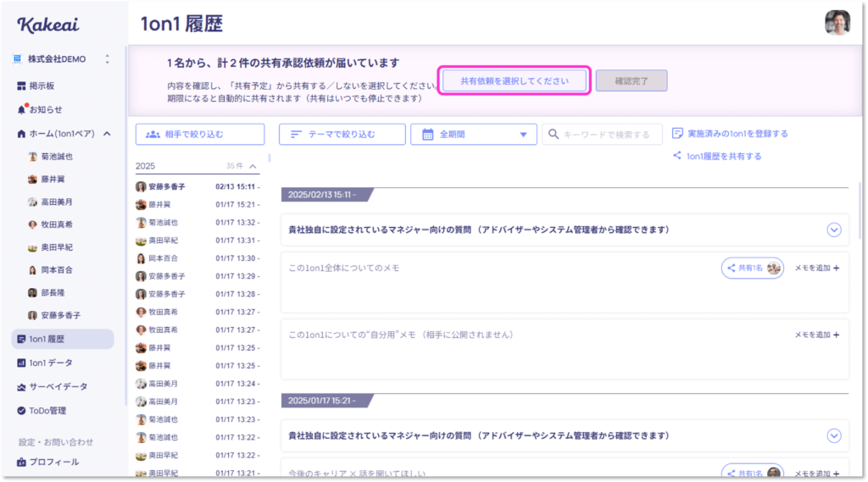Open the 掲示板 bulletin board page
This screenshot has height=482, width=868.
(36, 86)
